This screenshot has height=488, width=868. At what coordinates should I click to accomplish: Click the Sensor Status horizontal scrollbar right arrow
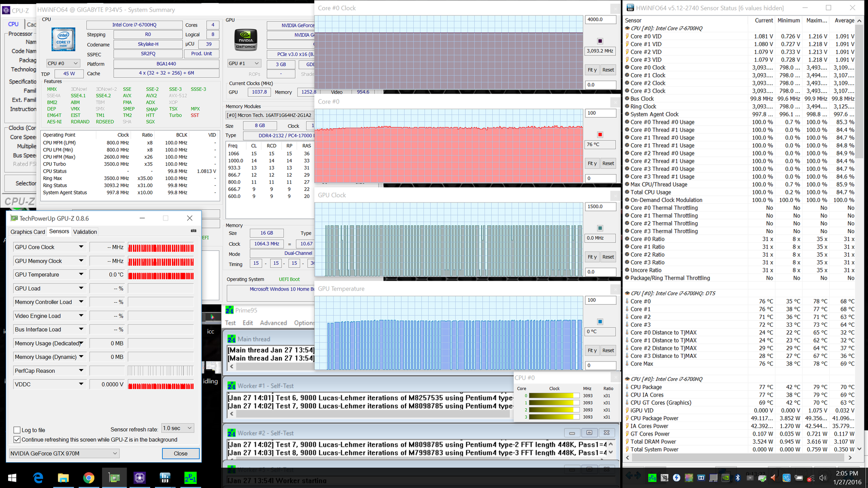[850, 458]
